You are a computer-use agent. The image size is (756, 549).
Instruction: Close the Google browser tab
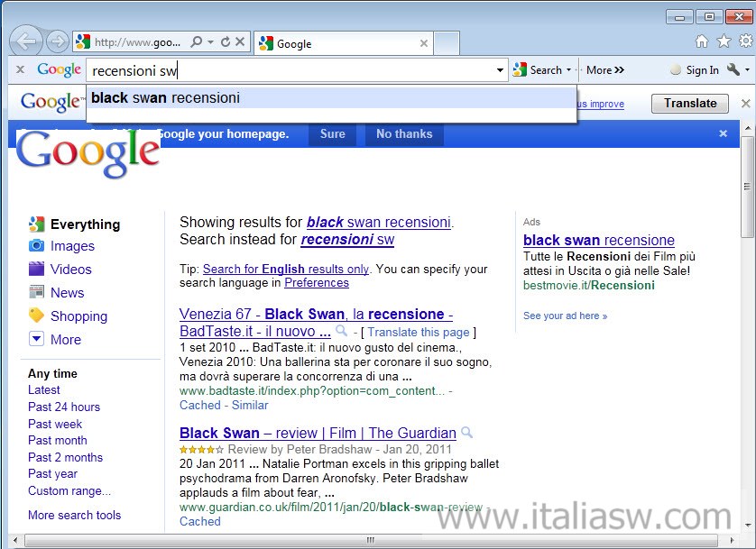(424, 43)
